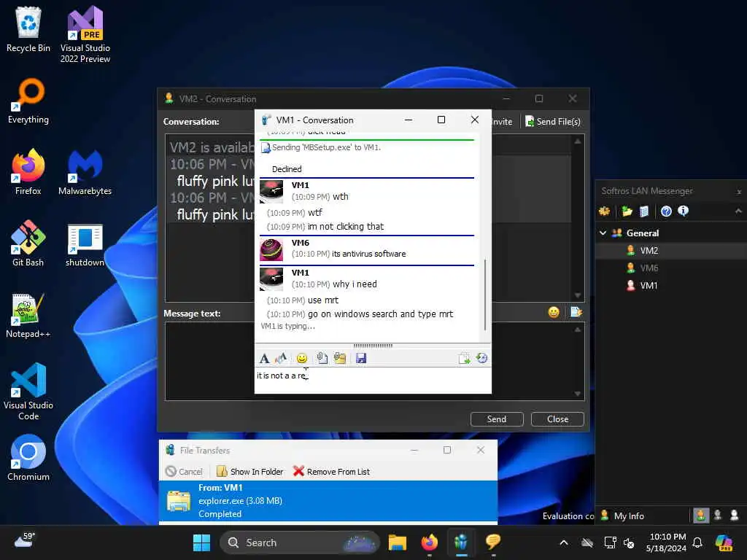747x560 pixels.
Task: Click Remove From List in File Transfers
Action: pyautogui.click(x=332, y=472)
